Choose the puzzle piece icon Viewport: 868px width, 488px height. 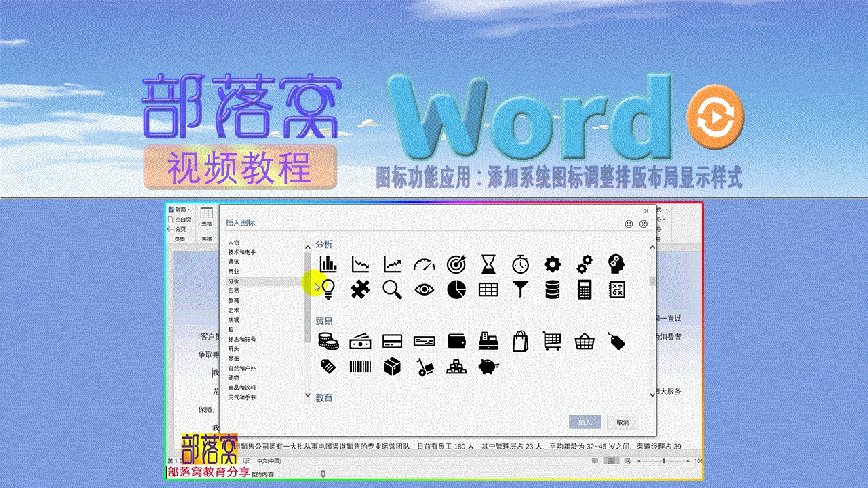click(360, 289)
